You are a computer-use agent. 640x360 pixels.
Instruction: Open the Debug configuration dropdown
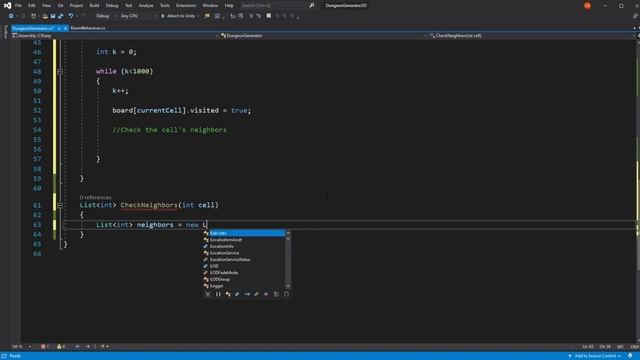(x=106, y=16)
